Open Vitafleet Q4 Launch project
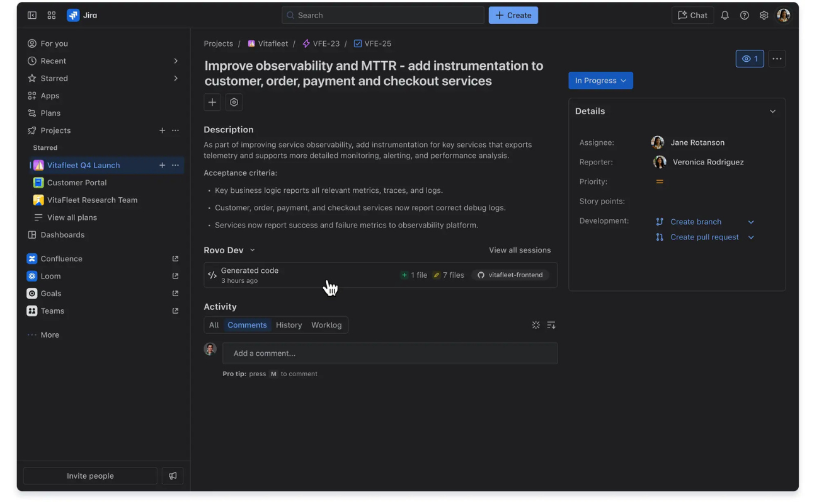 point(83,165)
